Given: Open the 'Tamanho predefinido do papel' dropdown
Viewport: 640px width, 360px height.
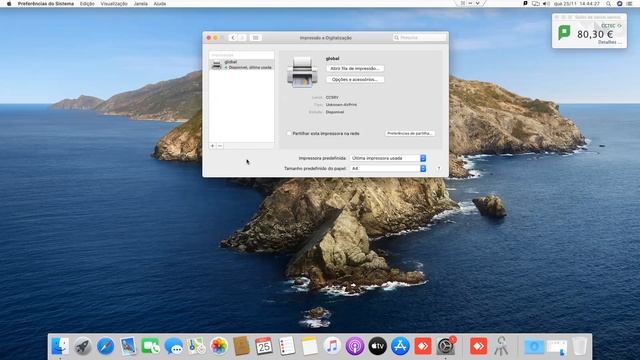Looking at the screenshot, I should pyautogui.click(x=388, y=168).
